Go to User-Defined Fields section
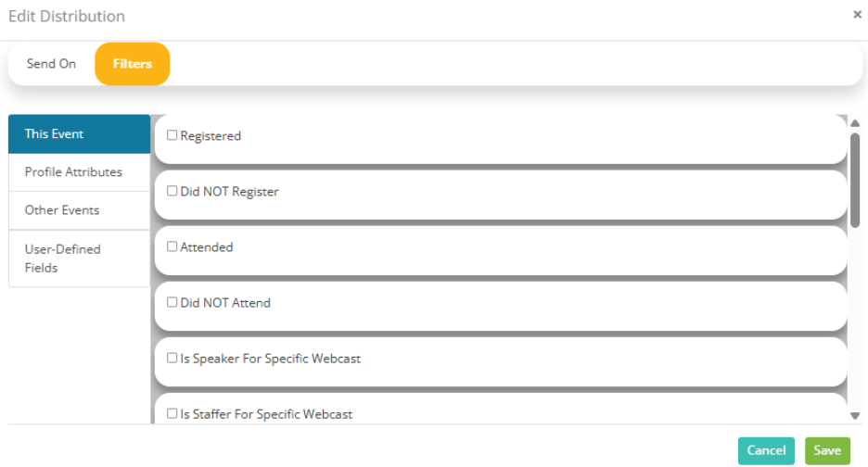Viewport: 868px width, 467px height. tap(79, 259)
